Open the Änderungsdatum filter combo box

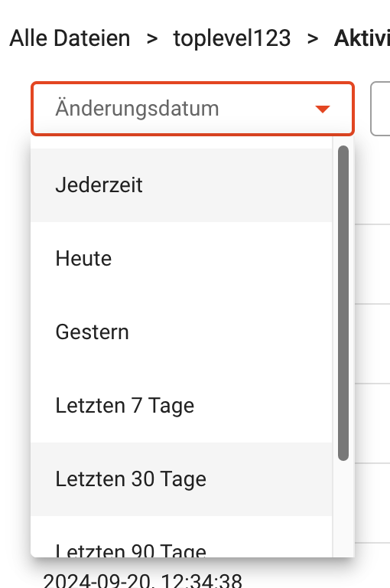pyautogui.click(x=193, y=109)
